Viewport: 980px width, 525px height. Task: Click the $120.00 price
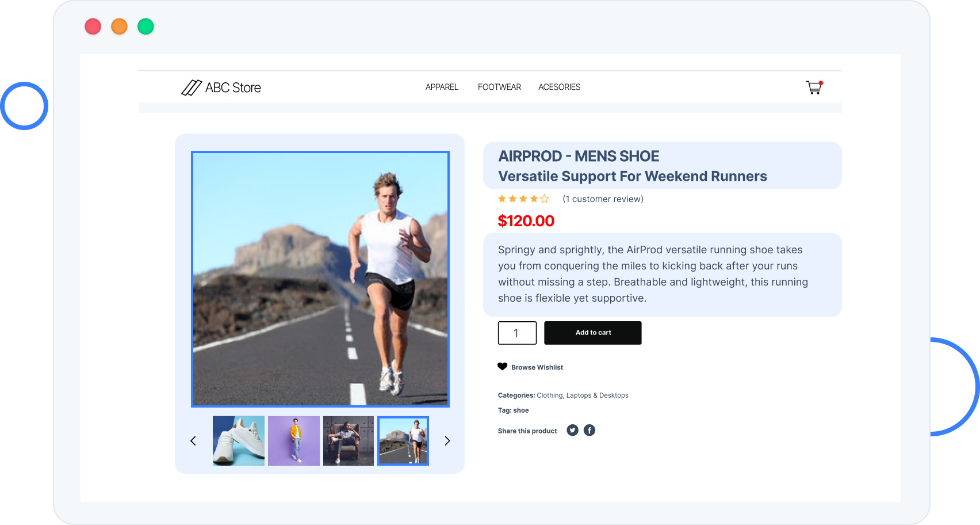pos(526,221)
